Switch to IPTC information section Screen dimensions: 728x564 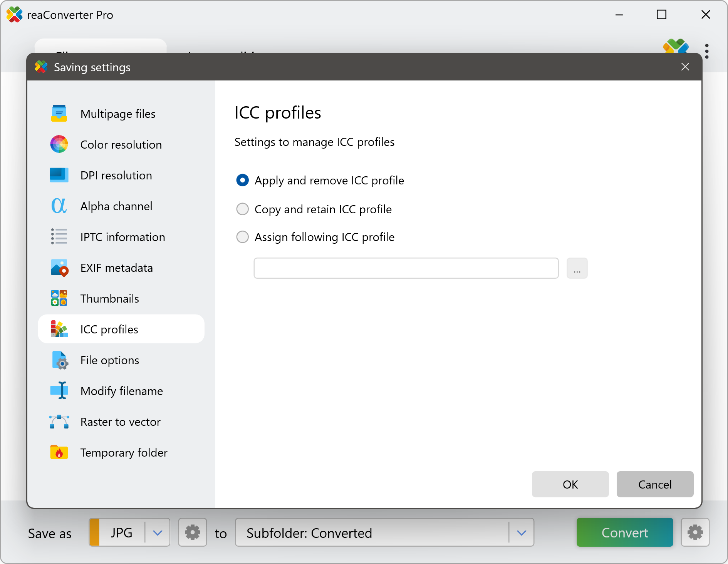[x=122, y=237]
